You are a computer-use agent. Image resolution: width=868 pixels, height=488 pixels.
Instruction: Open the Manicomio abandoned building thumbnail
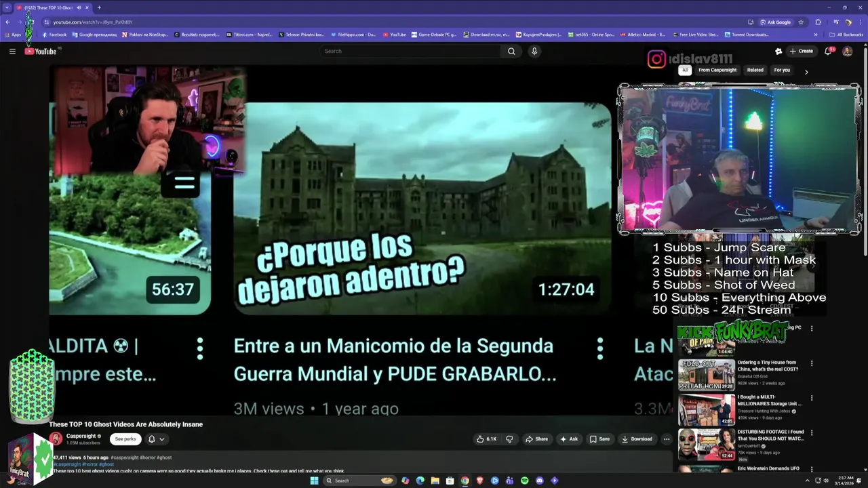(x=422, y=208)
